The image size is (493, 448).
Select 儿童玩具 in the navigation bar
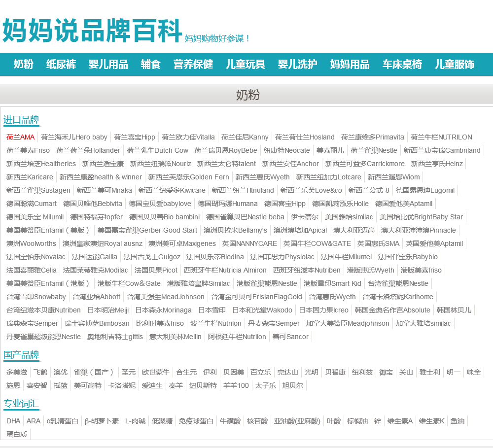[246, 64]
